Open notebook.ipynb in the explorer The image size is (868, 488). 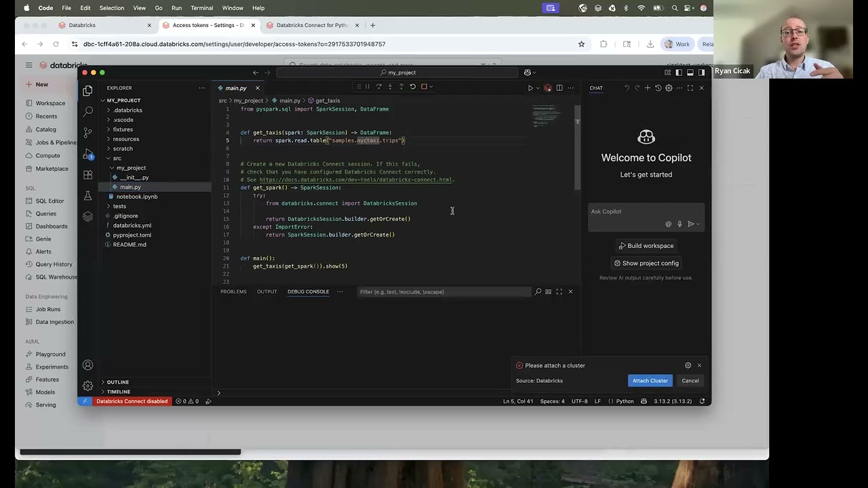point(136,197)
